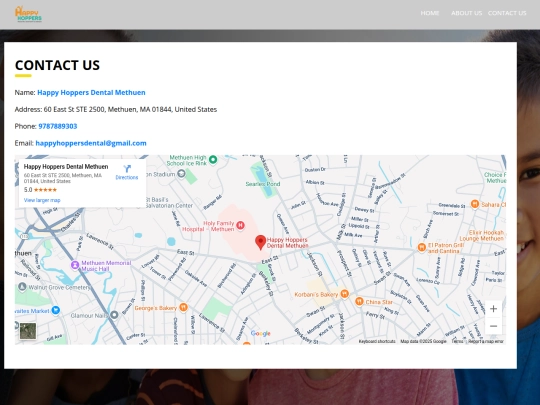Image resolution: width=540 pixels, height=405 pixels.
Task: Open map Terms link
Action: point(457,341)
